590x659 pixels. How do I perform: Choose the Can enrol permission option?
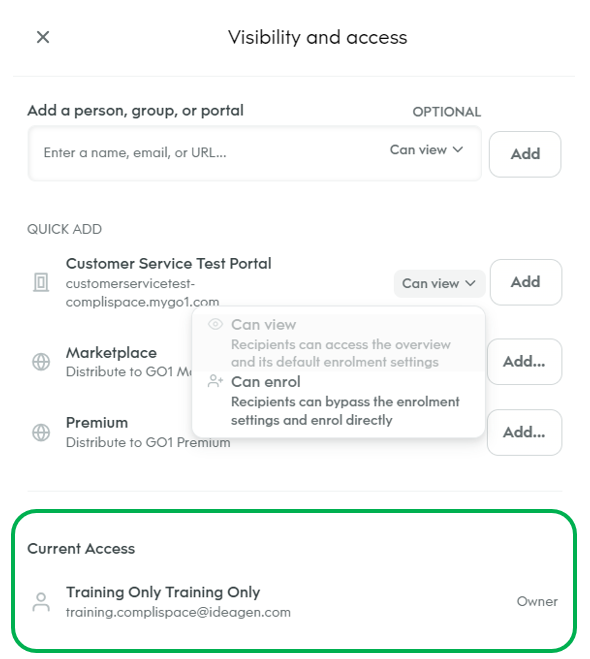[x=338, y=401]
